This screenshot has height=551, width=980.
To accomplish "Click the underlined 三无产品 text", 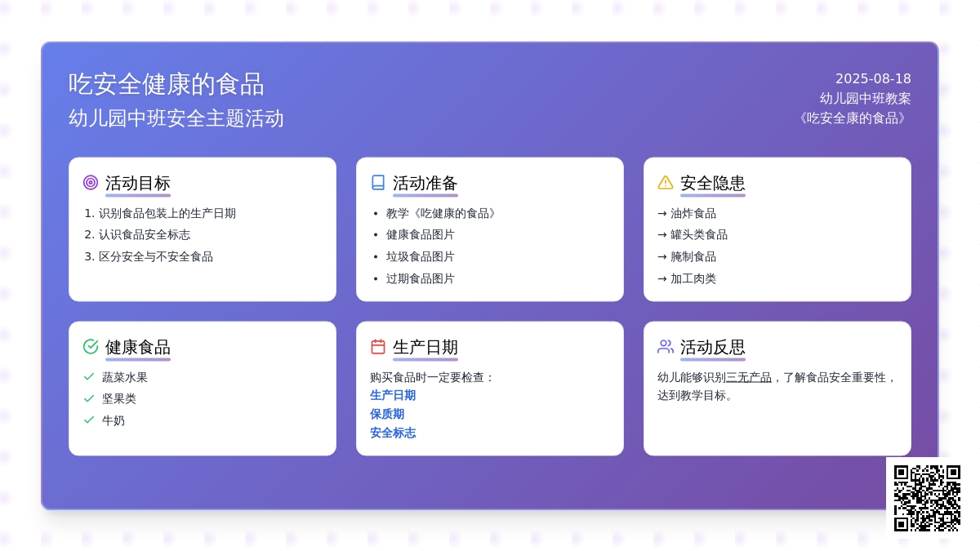I will pyautogui.click(x=749, y=377).
